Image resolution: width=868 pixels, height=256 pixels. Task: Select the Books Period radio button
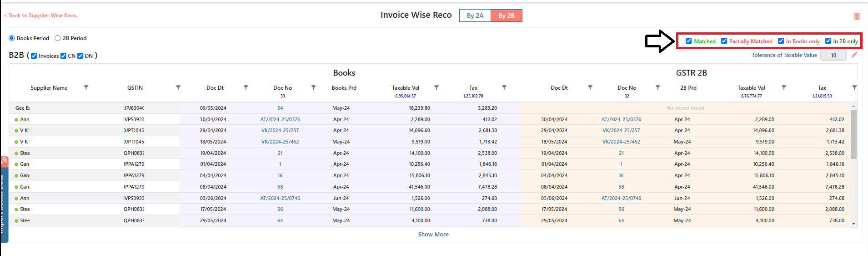[12, 38]
